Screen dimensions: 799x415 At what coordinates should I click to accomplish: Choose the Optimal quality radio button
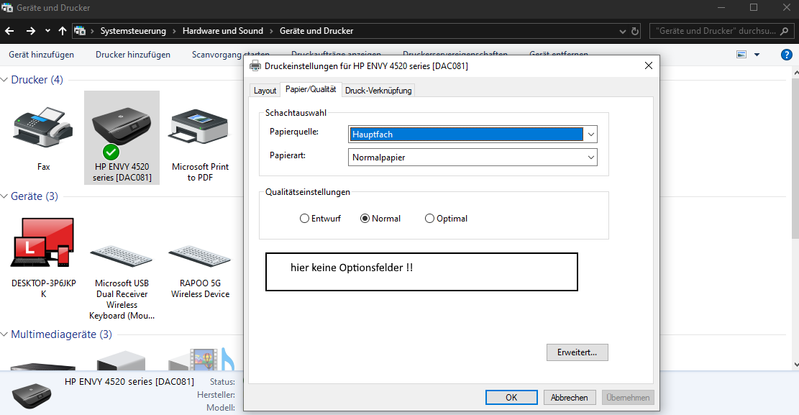pyautogui.click(x=430, y=218)
